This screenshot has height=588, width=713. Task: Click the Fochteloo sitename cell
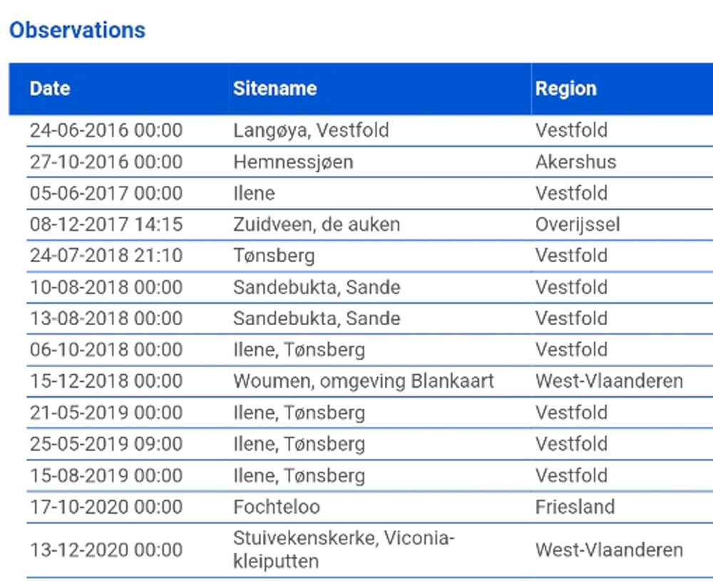pos(277,507)
